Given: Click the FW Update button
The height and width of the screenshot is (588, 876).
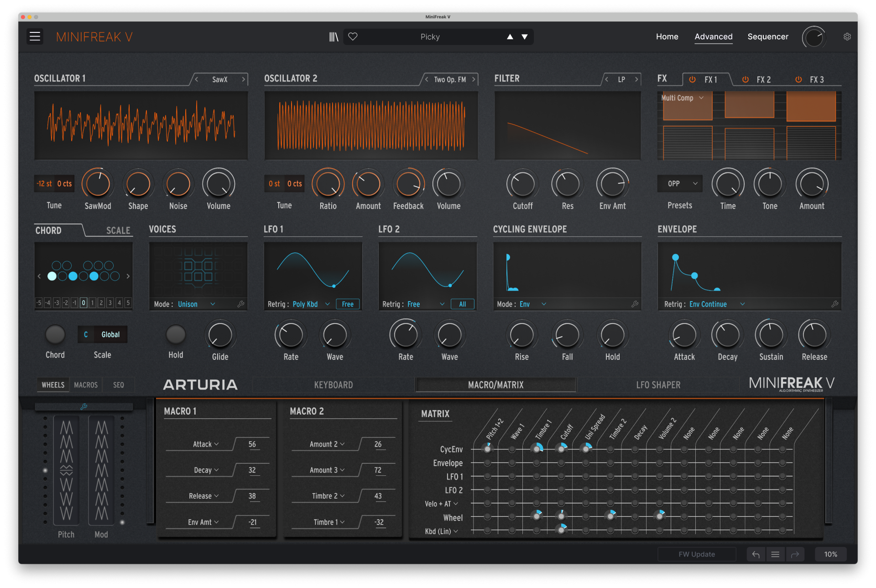Looking at the screenshot, I should [696, 554].
